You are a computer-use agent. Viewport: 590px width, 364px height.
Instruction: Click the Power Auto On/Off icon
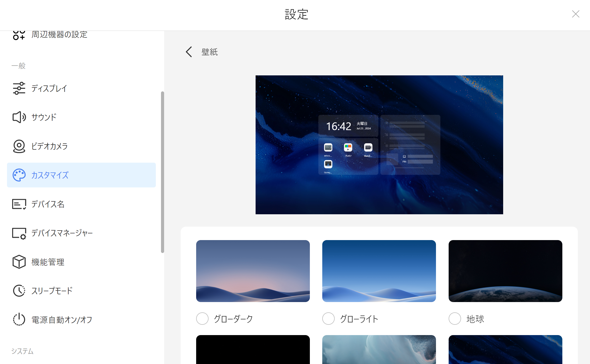click(19, 320)
